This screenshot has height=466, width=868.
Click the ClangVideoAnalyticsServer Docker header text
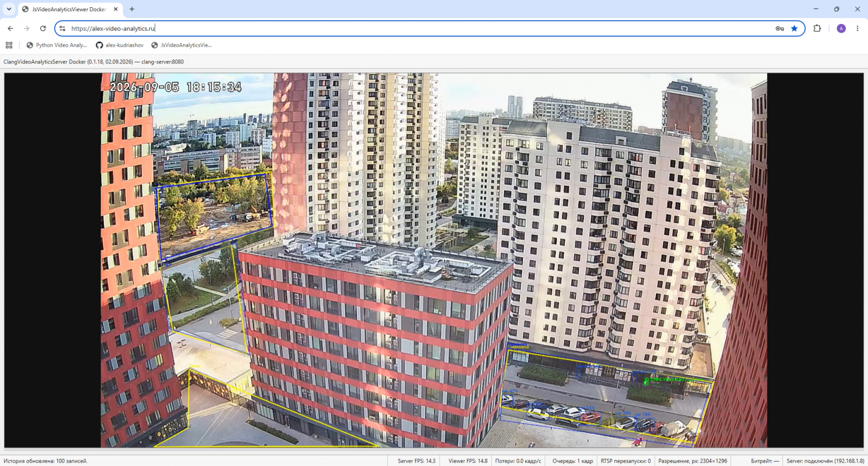(x=93, y=62)
